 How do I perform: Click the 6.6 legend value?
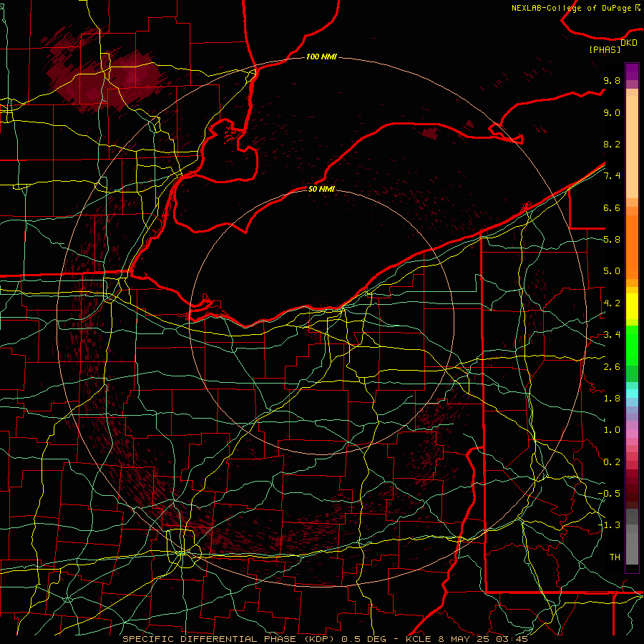[x=612, y=208]
